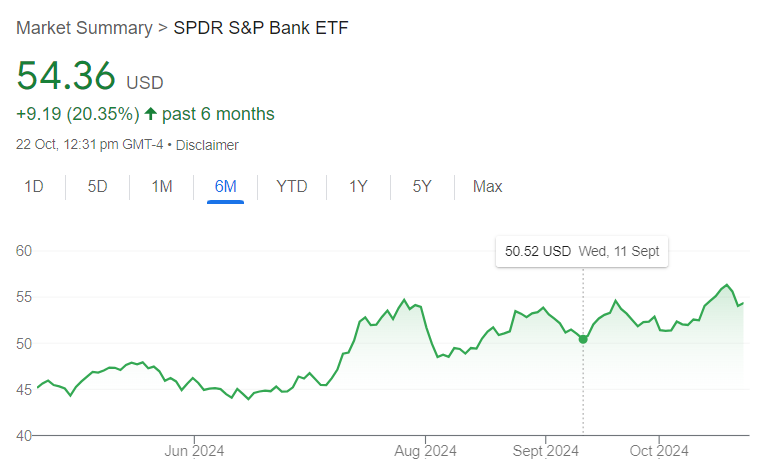Click the green upward arrow icon
The width and height of the screenshot is (775, 468).
tap(151, 114)
